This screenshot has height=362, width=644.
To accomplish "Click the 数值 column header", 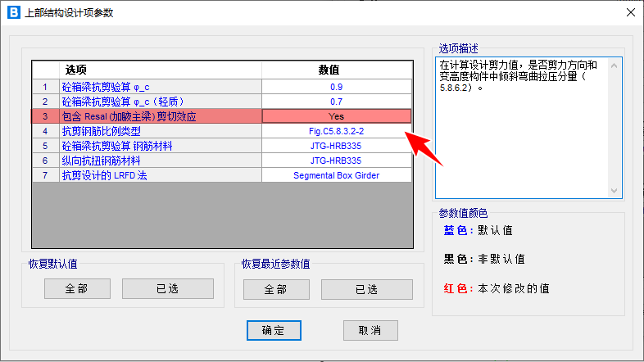I will pyautogui.click(x=336, y=70).
